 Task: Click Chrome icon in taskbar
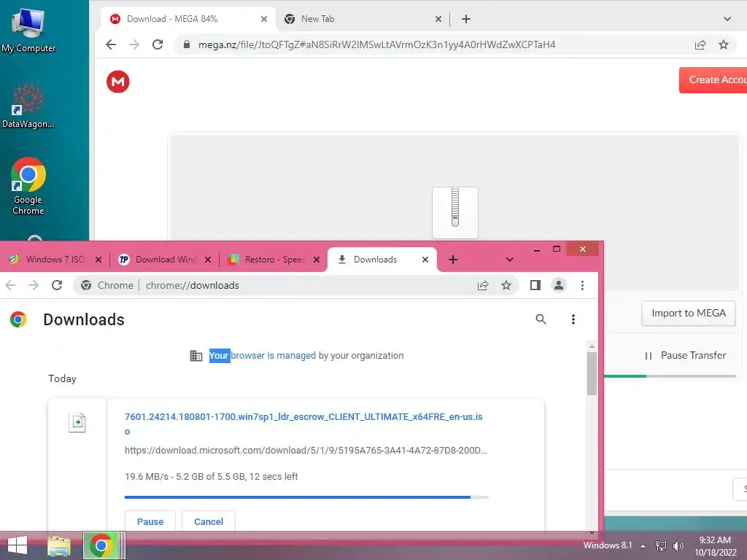coord(101,545)
